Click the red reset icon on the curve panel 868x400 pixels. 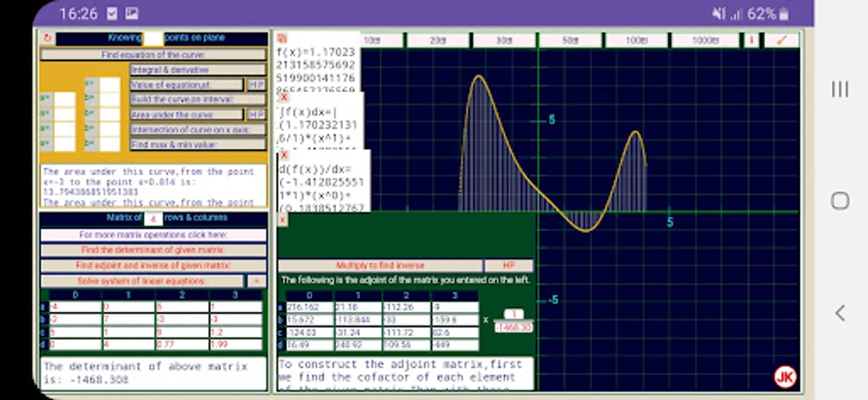tap(48, 38)
